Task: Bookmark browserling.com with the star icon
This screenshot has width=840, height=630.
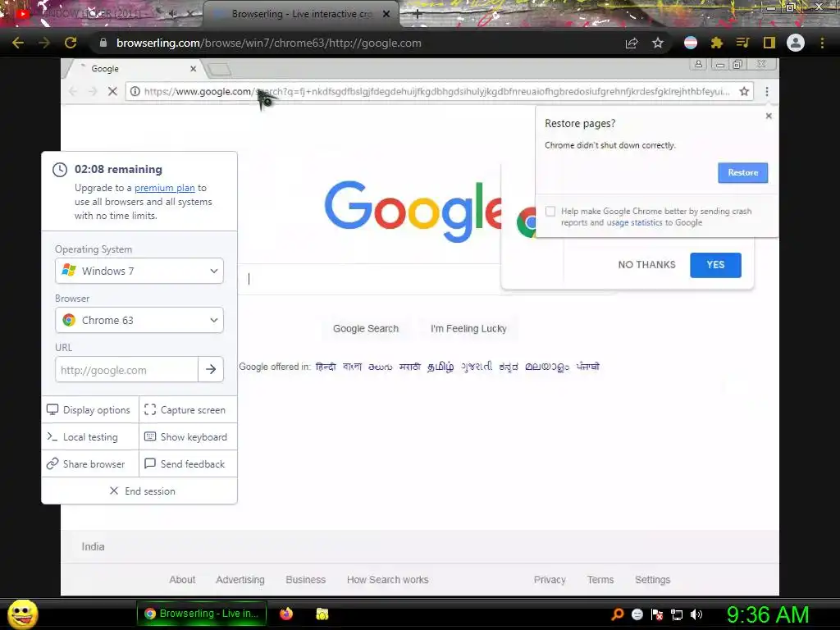Action: [658, 43]
